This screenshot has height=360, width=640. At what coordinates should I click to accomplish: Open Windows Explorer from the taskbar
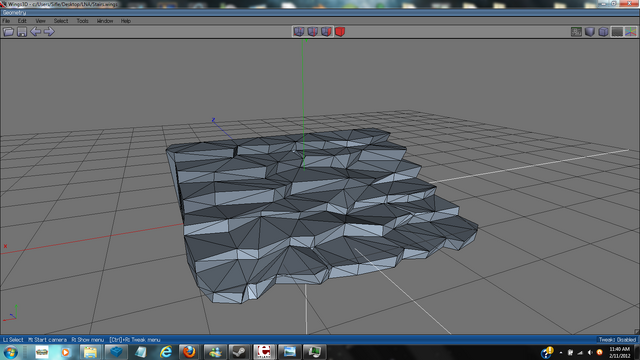[x=90, y=352]
